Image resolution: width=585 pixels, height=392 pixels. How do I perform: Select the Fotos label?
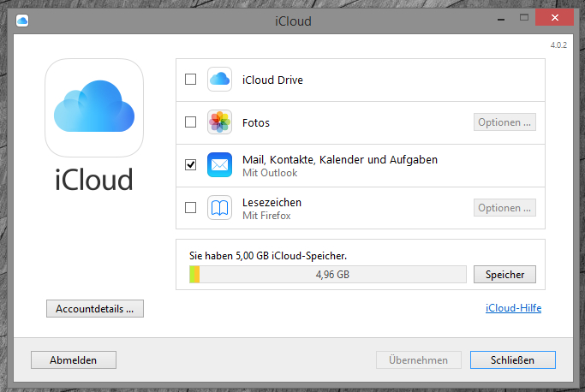click(x=256, y=122)
